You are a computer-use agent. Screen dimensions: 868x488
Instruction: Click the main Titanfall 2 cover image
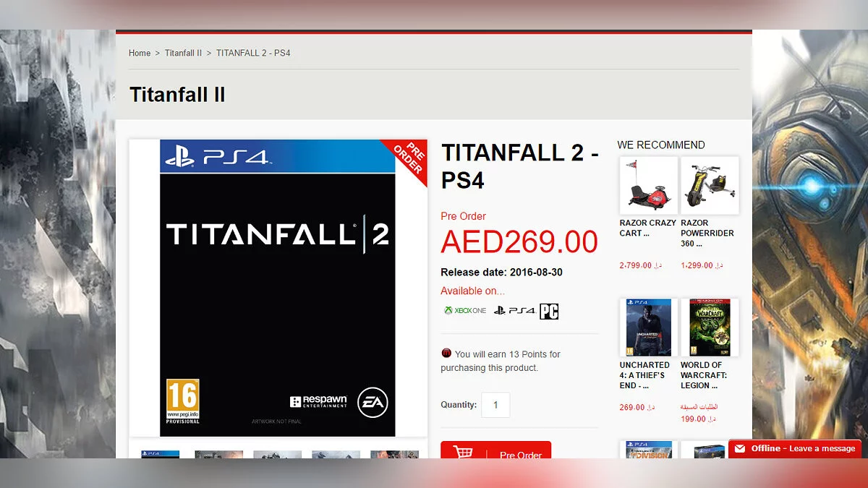pyautogui.click(x=278, y=288)
